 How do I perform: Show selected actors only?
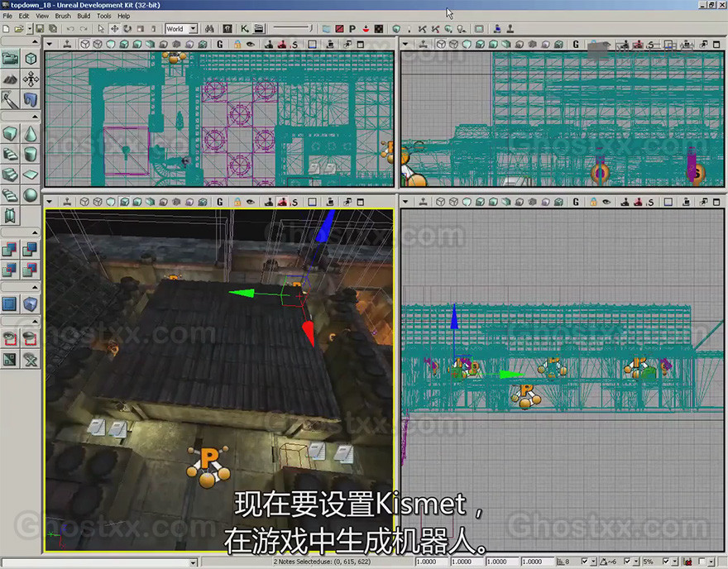click(10, 338)
